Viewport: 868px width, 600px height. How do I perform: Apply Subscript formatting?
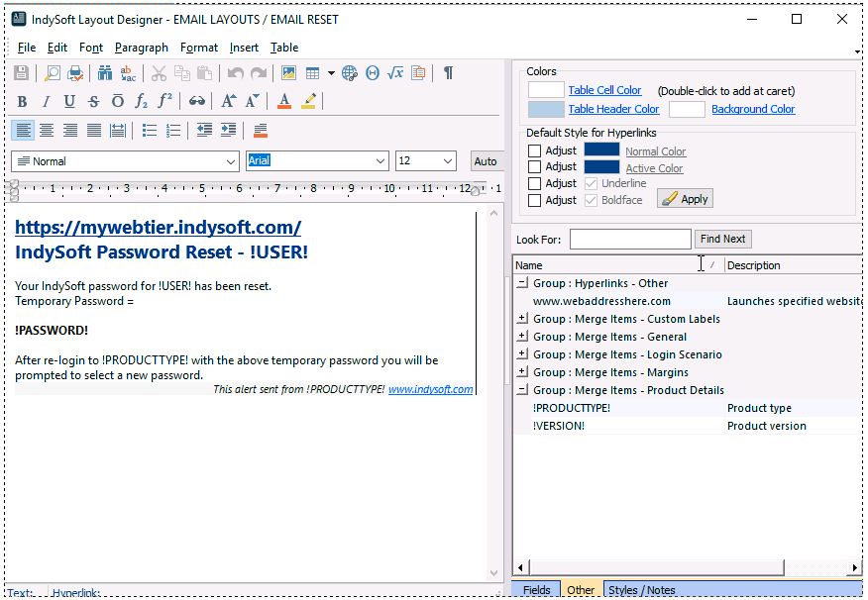141,101
